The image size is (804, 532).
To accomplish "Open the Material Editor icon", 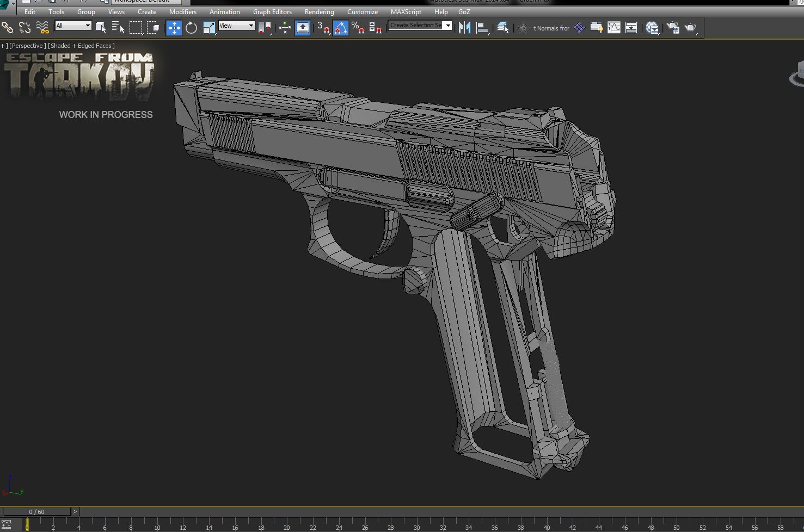I will tap(652, 28).
